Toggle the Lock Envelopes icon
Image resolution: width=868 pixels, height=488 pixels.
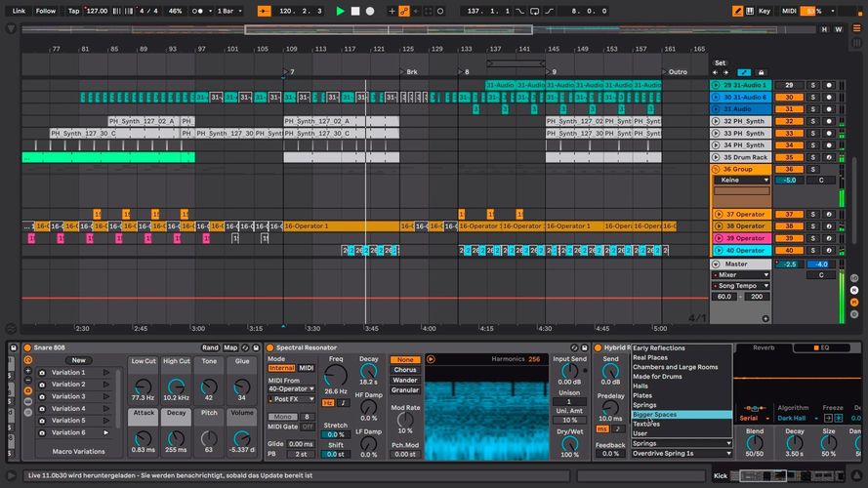[762, 72]
